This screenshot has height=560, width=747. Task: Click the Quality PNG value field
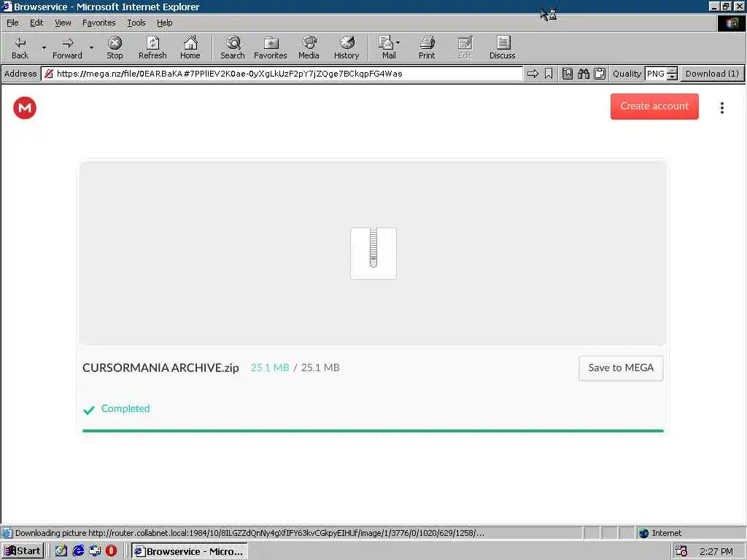[656, 74]
